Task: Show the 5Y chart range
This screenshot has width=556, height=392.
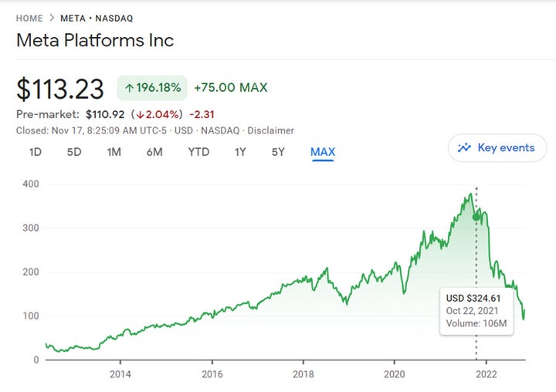Action: [279, 152]
